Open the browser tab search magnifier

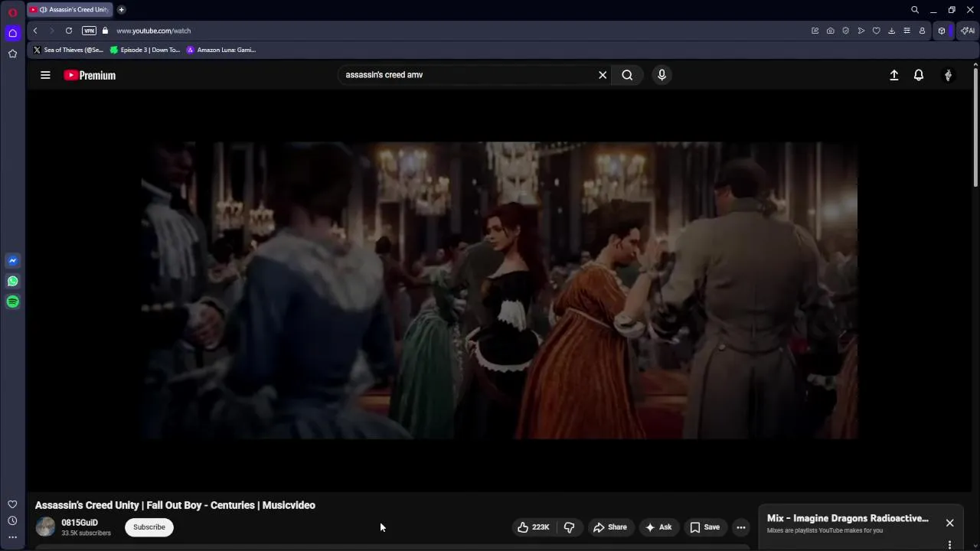pos(914,10)
